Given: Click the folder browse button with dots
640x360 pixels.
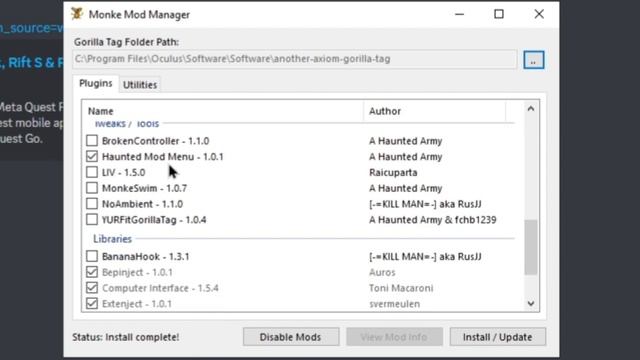Looking at the screenshot, I should coord(533,60).
